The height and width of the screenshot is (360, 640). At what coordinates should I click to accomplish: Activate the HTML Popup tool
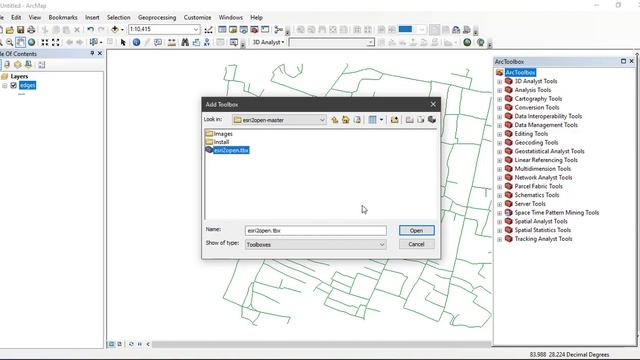point(158,42)
